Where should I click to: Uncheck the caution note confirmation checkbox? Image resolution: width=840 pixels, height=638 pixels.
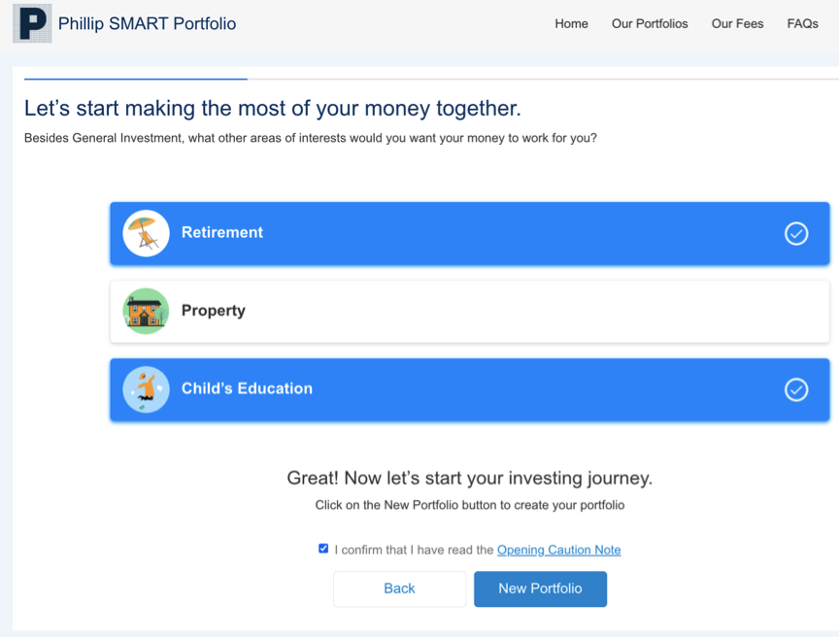[x=323, y=549]
